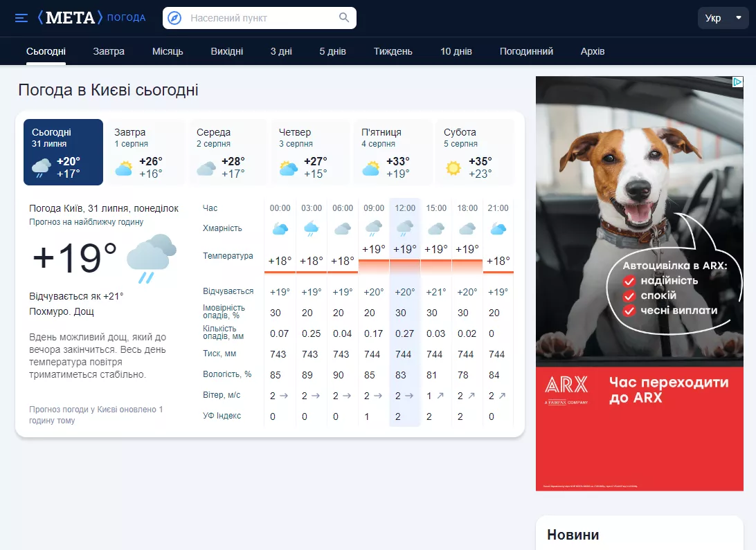Click the language dropdown arrow
Viewport: 756px width, 550px height.
[738, 18]
